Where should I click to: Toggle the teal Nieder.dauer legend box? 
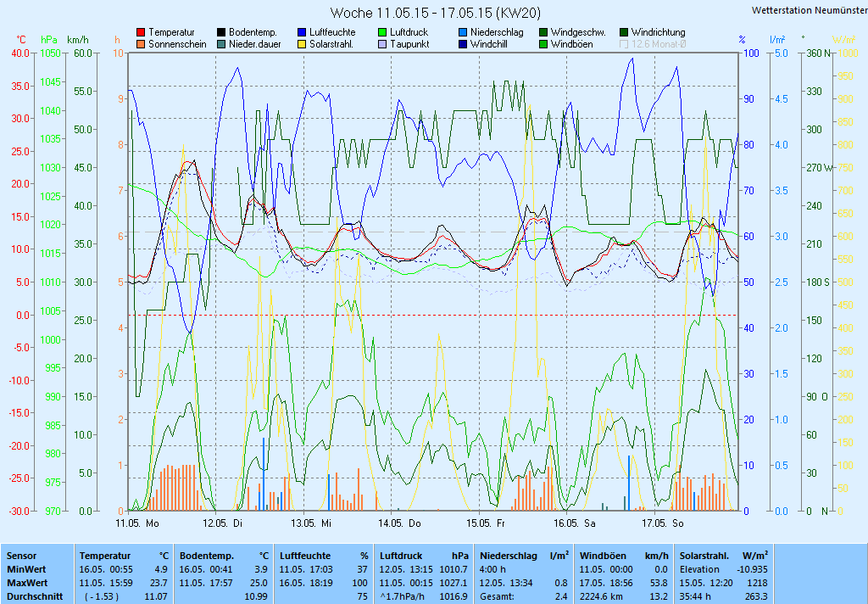[221, 44]
